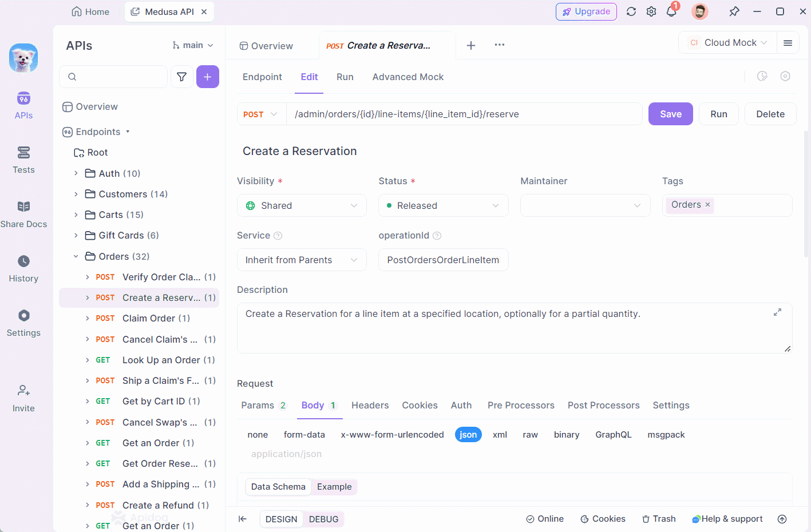811x532 pixels.
Task: Click the Delete button
Action: (x=770, y=114)
